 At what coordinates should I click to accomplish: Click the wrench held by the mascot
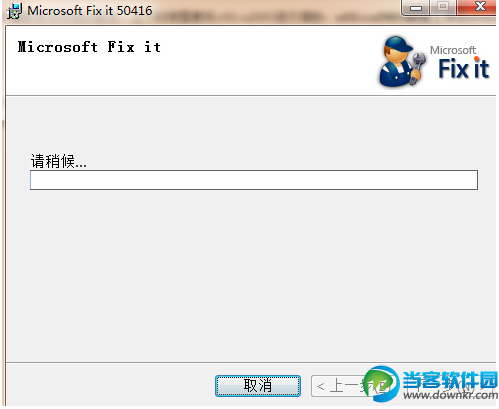[x=418, y=67]
